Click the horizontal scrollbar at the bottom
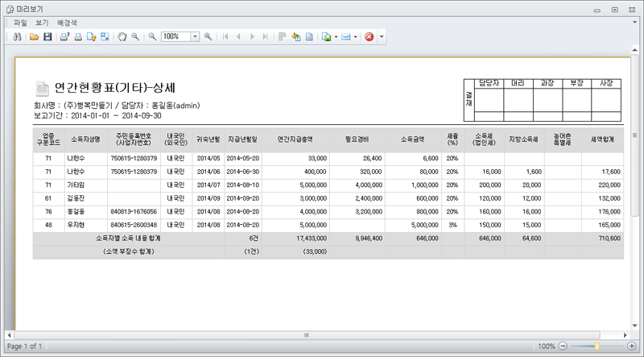The height and width of the screenshot is (357, 644). 306,334
